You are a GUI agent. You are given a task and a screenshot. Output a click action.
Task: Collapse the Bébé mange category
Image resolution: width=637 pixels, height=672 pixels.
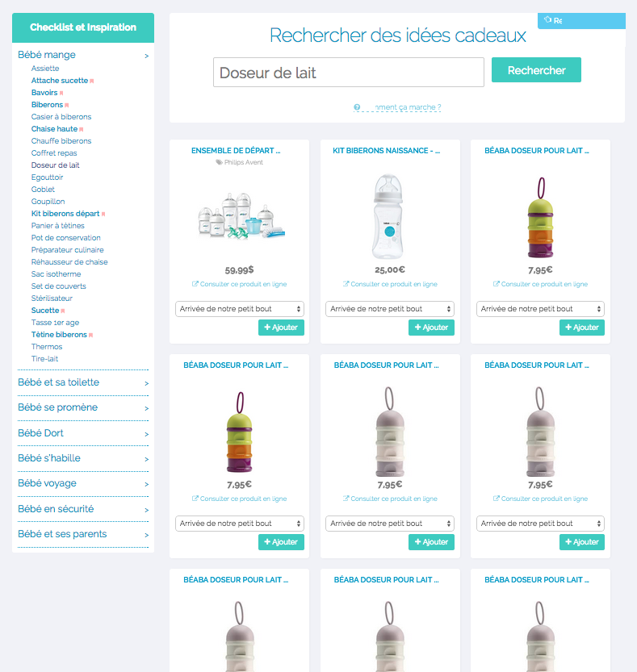pyautogui.click(x=146, y=56)
